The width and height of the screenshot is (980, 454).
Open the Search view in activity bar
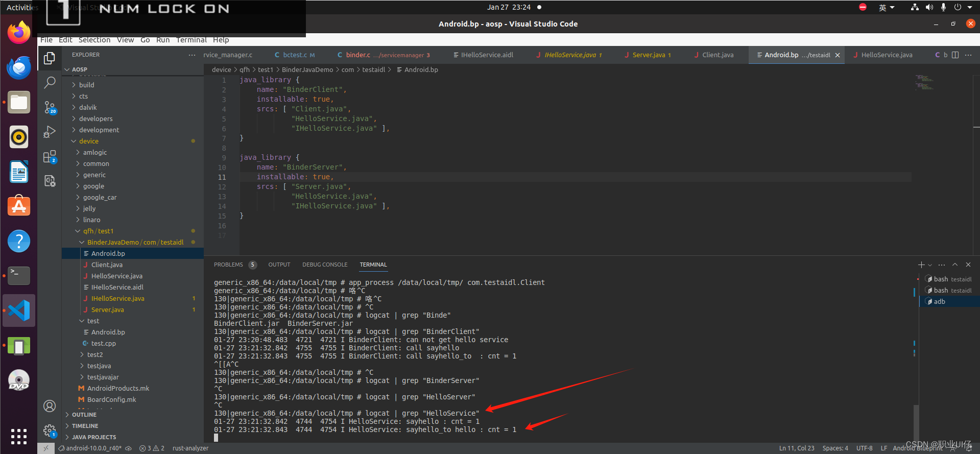tap(50, 82)
